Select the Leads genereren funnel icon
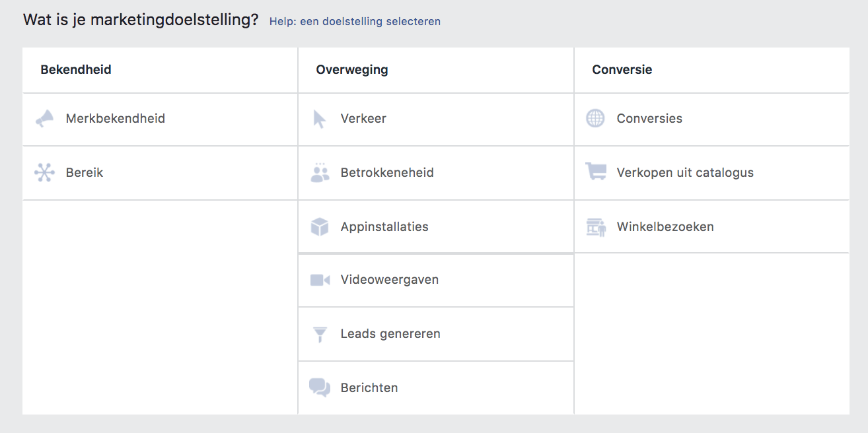This screenshot has height=433, width=868. tap(320, 333)
